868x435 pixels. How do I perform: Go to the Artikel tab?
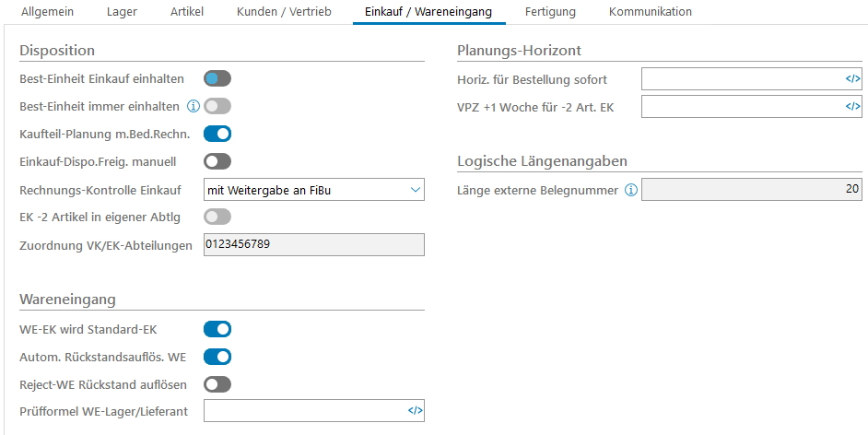click(x=187, y=12)
